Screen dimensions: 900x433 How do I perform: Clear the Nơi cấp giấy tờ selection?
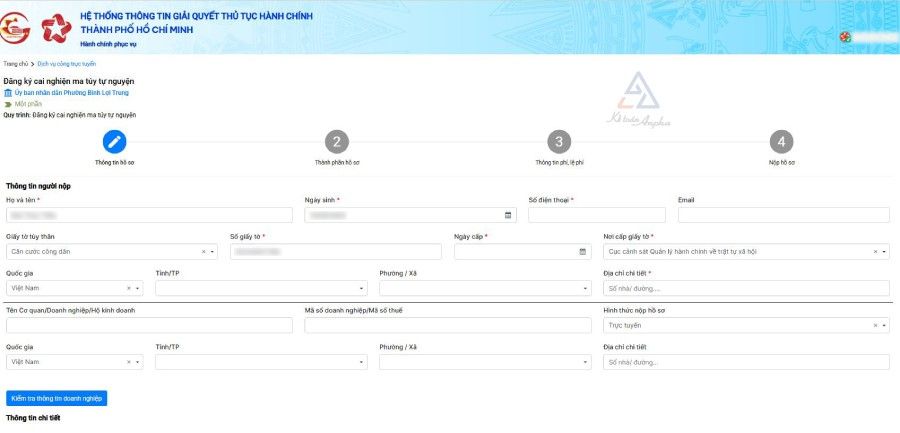[x=874, y=252]
